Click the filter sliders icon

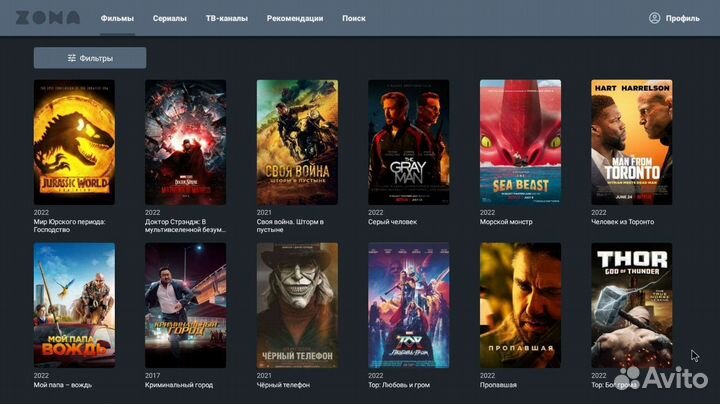(x=72, y=58)
